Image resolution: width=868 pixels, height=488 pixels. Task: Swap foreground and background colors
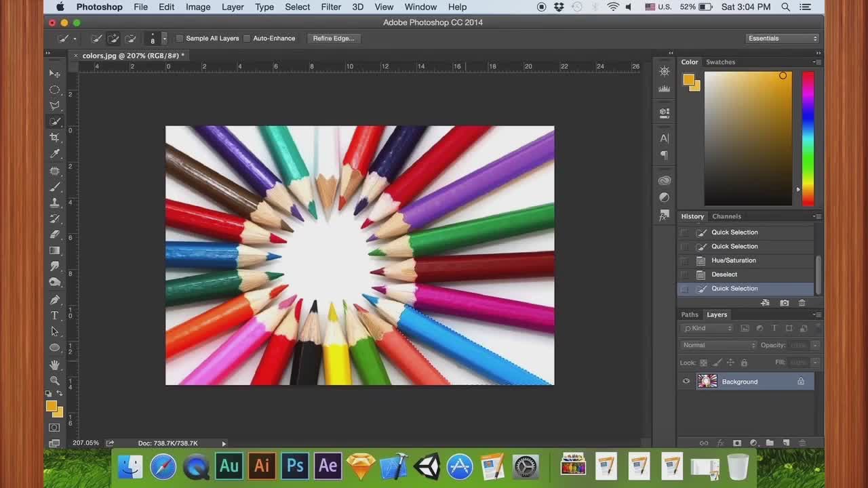[60, 393]
